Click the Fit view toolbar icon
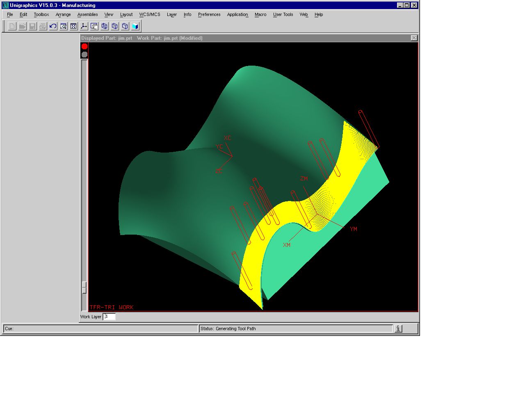The height and width of the screenshot is (420, 525). coord(73,26)
